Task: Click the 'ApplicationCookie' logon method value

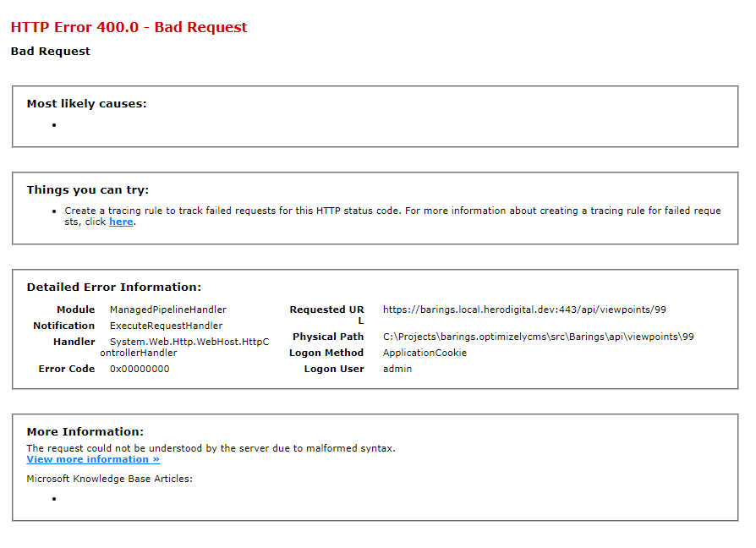Action: tap(425, 353)
